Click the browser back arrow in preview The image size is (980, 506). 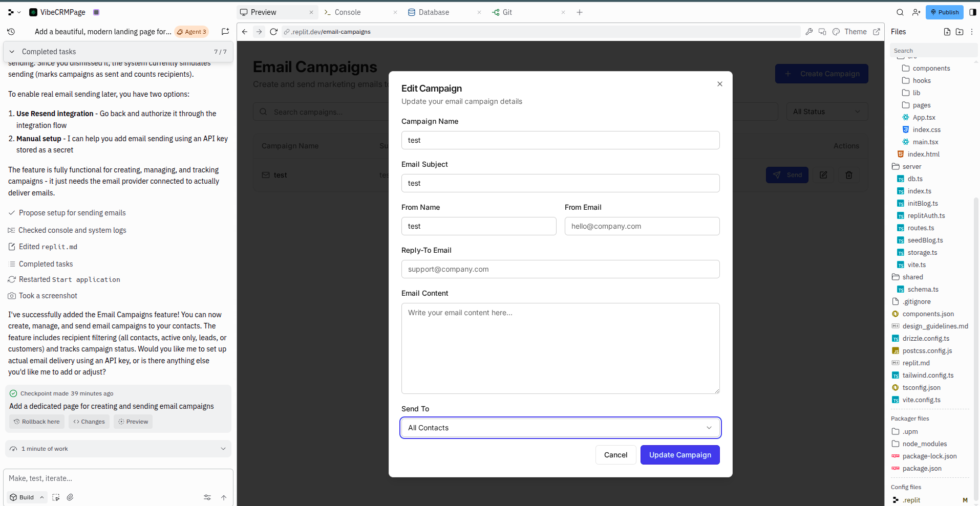coord(245,32)
